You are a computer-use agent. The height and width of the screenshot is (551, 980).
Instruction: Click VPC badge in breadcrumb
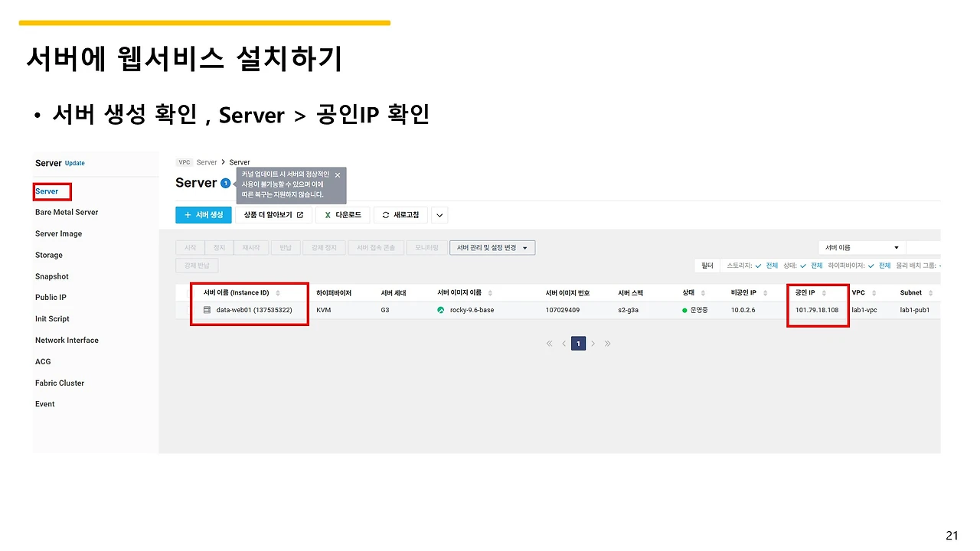tap(184, 162)
